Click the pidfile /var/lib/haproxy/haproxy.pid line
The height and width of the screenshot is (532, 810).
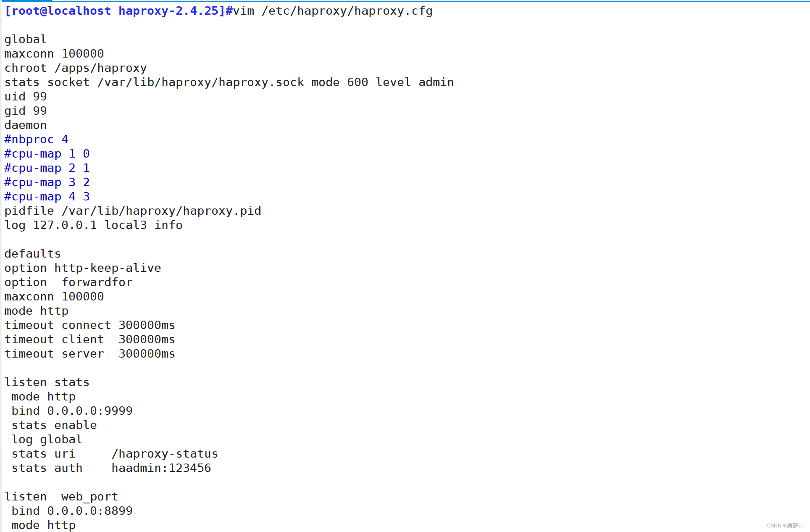pyautogui.click(x=132, y=211)
